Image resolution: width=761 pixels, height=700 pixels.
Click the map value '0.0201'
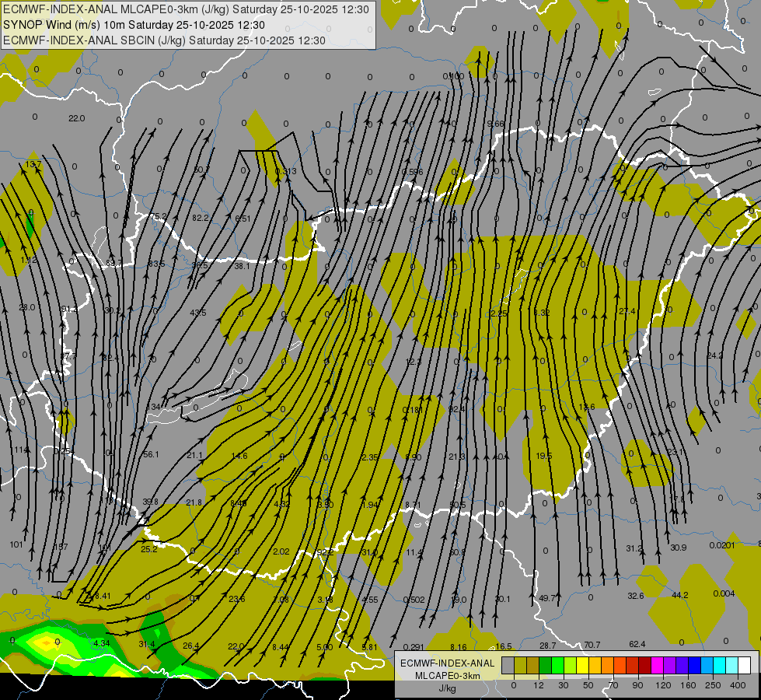pos(722,545)
